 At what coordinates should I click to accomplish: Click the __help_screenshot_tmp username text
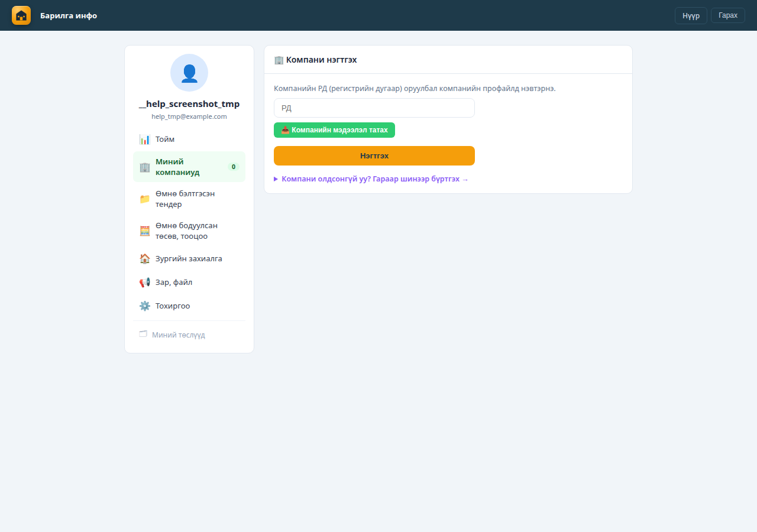point(189,104)
